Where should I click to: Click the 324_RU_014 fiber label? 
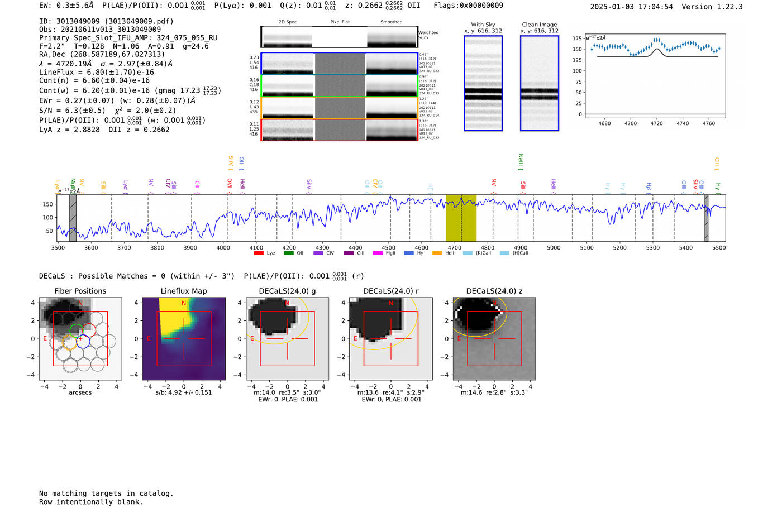tap(429, 116)
